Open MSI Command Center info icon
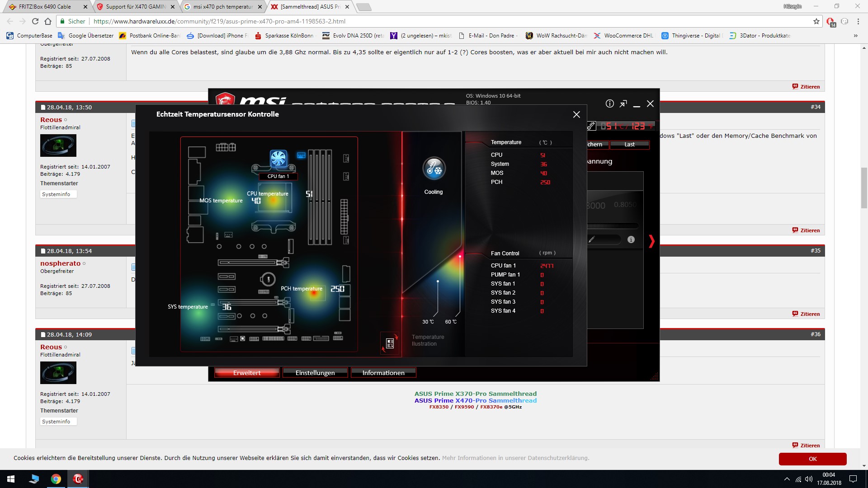868x488 pixels. pos(609,104)
